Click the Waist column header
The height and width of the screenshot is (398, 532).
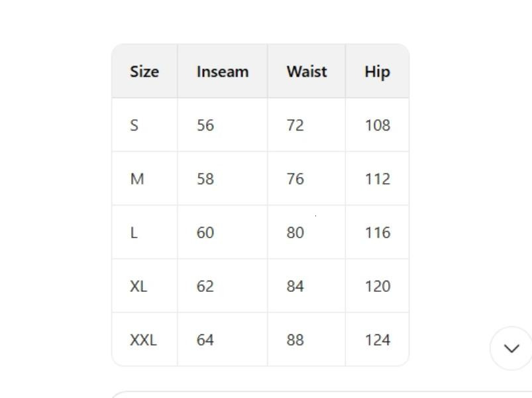[x=306, y=71]
